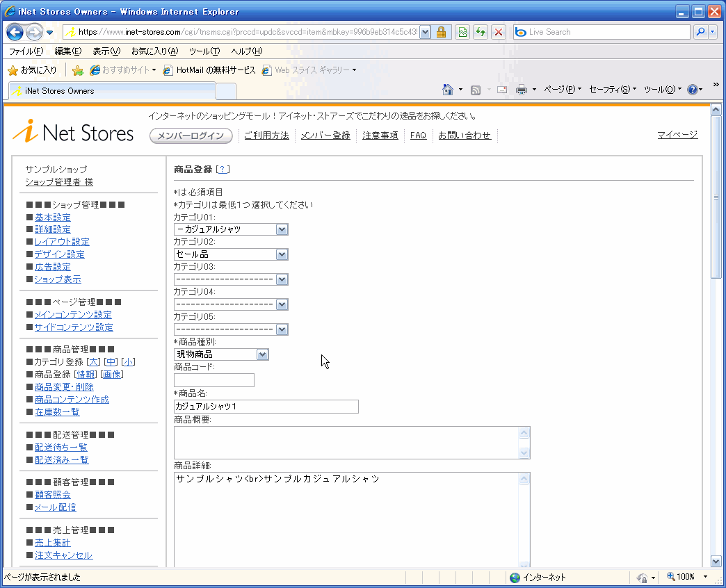Open the help question mark icon
This screenshot has height=588, width=726.
click(x=692, y=90)
